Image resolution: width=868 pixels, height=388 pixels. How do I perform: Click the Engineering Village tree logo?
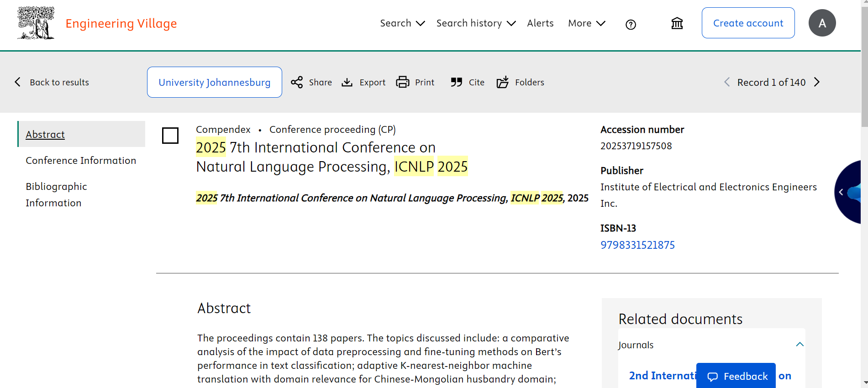(x=36, y=23)
